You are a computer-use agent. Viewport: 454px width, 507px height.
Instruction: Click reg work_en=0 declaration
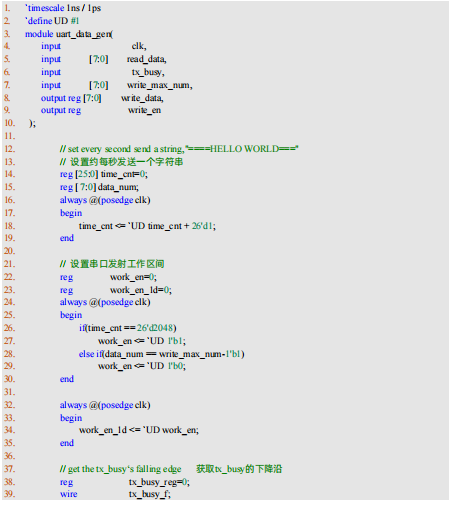(108, 277)
